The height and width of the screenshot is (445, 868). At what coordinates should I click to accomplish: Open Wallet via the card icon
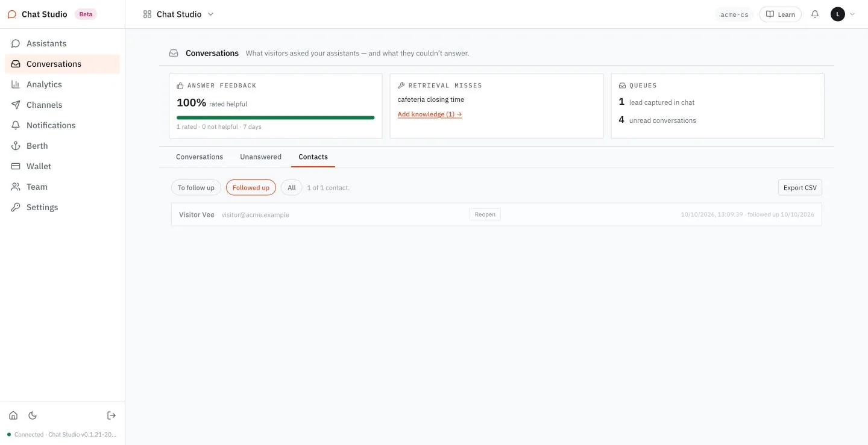(x=16, y=166)
